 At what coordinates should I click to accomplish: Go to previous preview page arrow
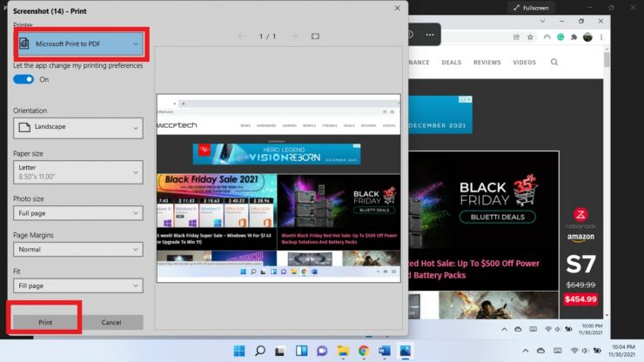pos(242,37)
